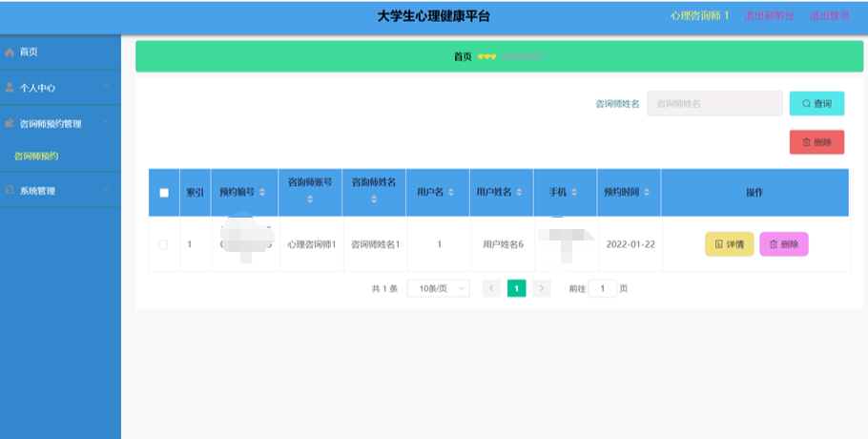Click the icon beside 系统管理
The height and width of the screenshot is (439, 868).
(x=10, y=190)
